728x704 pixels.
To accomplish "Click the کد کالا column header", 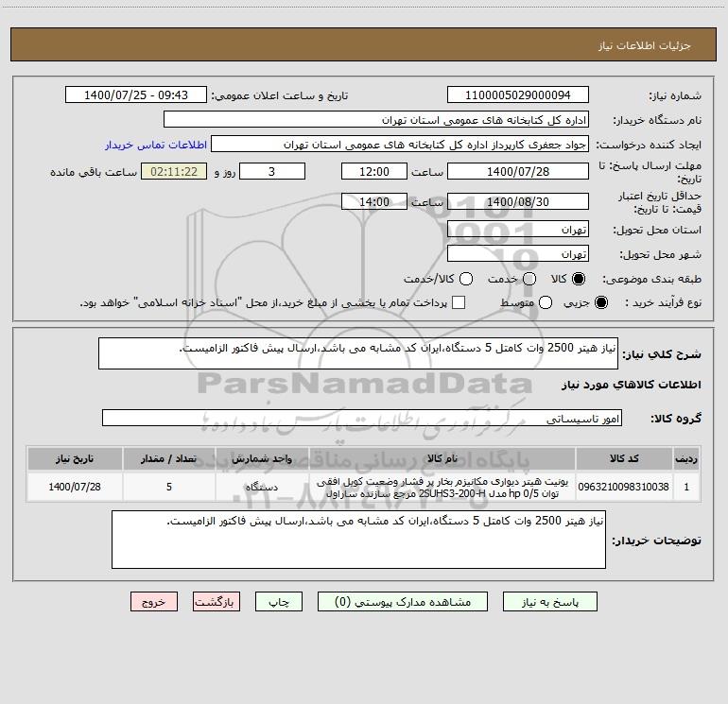I will [624, 459].
